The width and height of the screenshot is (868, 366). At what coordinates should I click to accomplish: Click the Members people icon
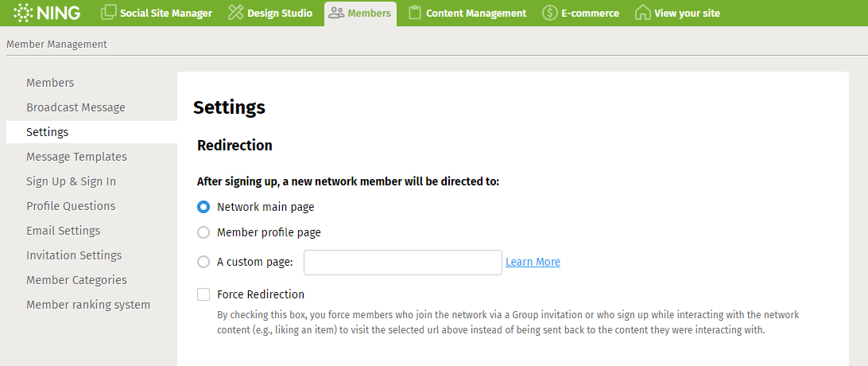click(x=336, y=13)
